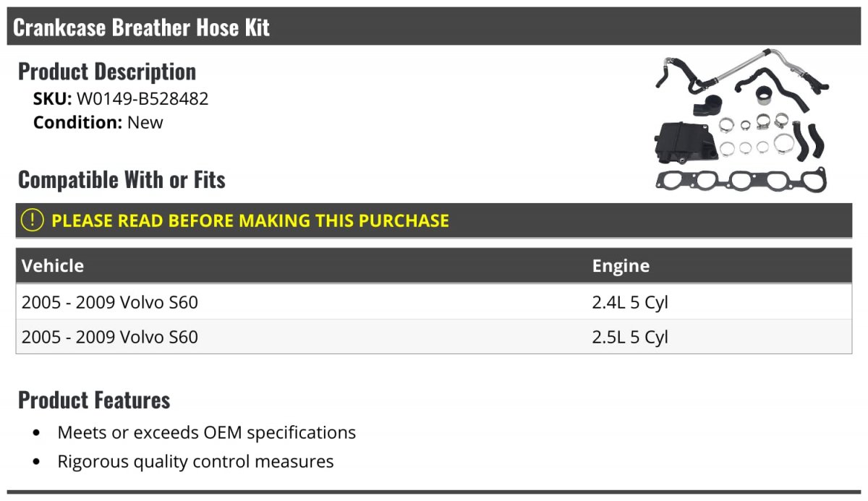Viewport: 868px width, 501px height.
Task: Click the Compatible With or Fits heading
Action: coord(122,179)
